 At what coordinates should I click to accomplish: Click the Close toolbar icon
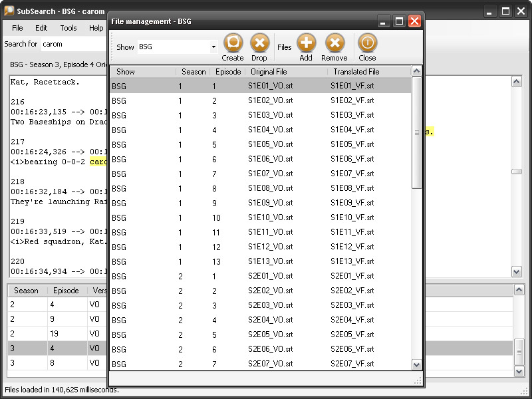[367, 44]
